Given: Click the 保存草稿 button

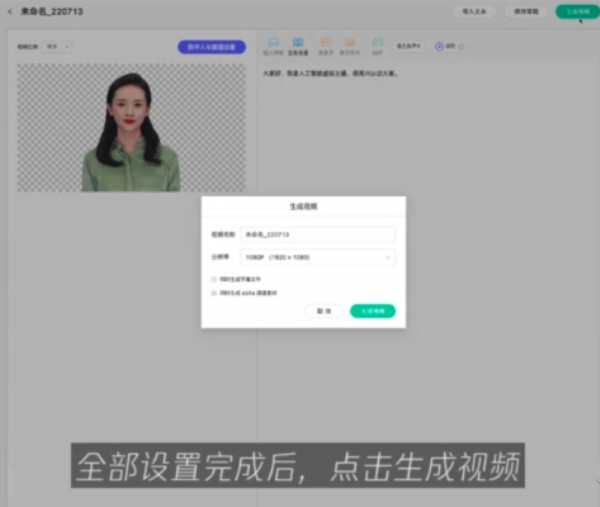Looking at the screenshot, I should (x=526, y=11).
